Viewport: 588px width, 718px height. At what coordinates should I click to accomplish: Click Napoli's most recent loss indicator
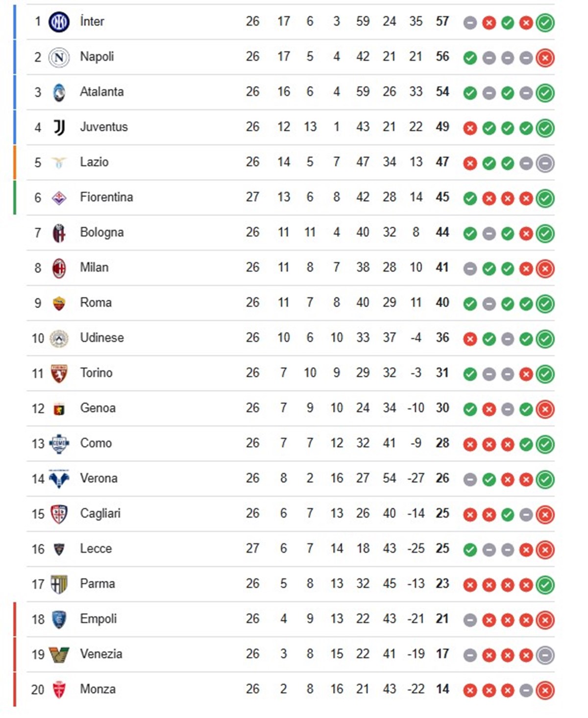click(x=545, y=58)
